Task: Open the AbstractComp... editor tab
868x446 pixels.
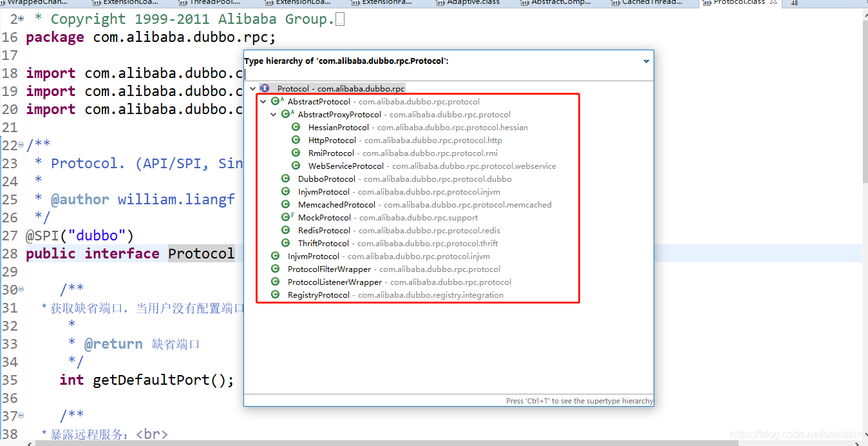Action: pyautogui.click(x=554, y=3)
